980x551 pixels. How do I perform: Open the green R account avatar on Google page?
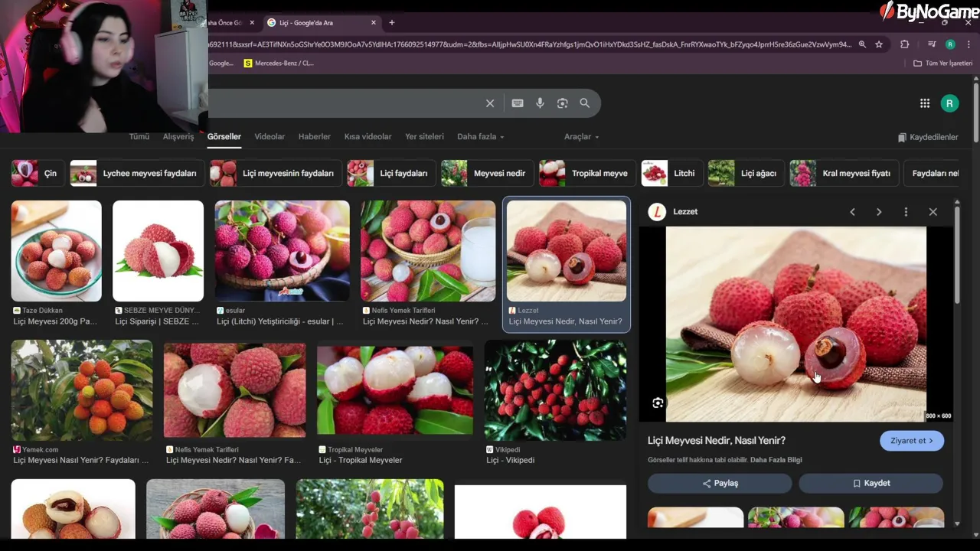(x=949, y=103)
